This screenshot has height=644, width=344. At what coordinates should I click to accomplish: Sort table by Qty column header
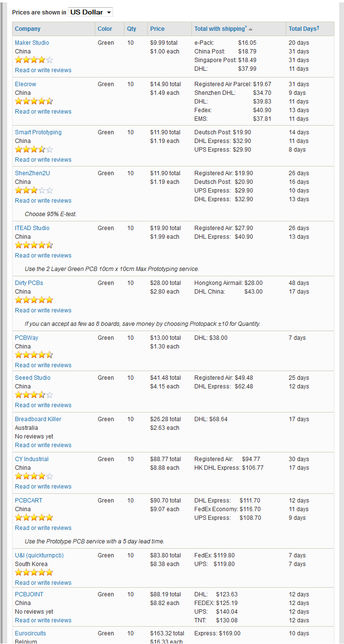pos(132,29)
